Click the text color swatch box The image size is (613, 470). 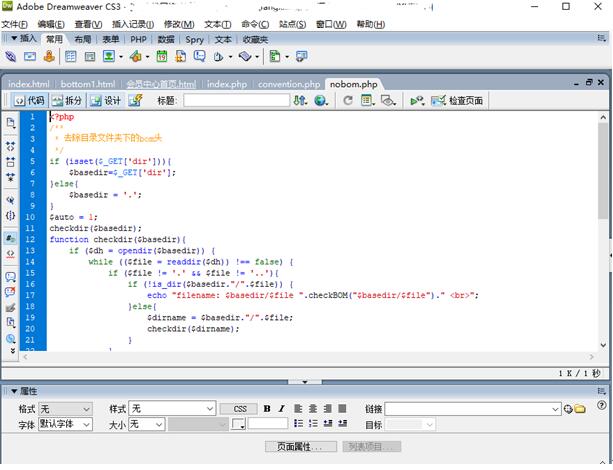coord(239,425)
